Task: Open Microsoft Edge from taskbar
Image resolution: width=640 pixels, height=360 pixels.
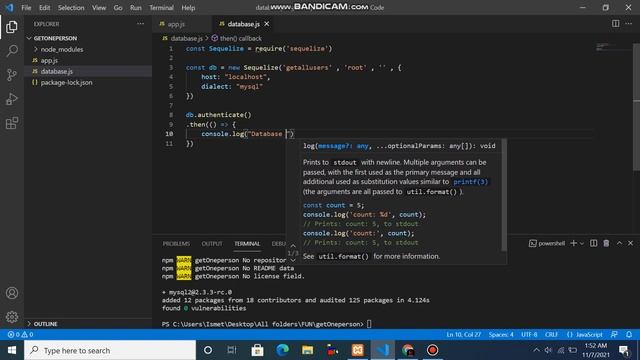Action: coord(282,350)
